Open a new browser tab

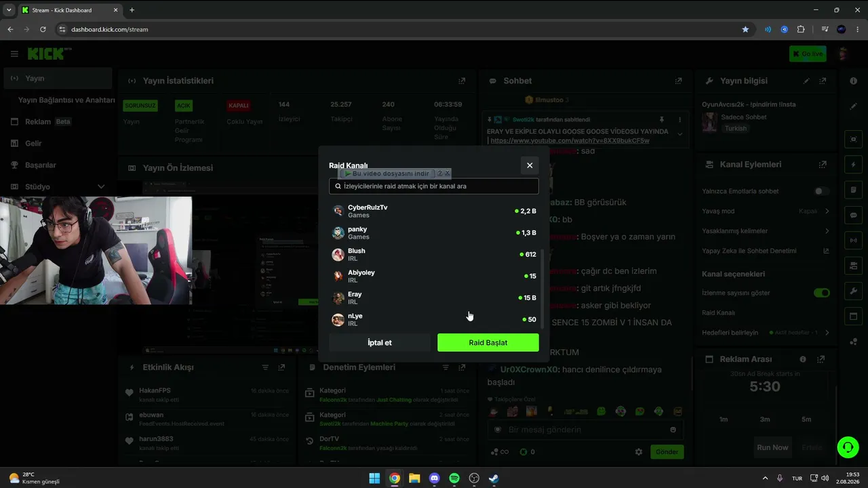coord(132,10)
